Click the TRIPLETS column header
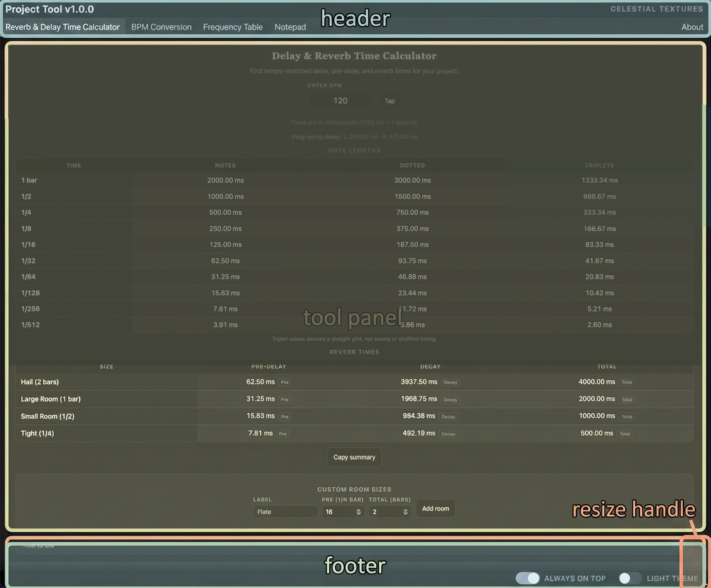This screenshot has height=588, width=711. pyautogui.click(x=600, y=166)
